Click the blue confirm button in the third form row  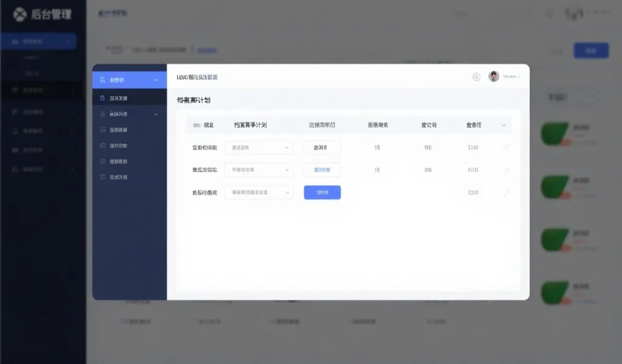click(x=322, y=192)
